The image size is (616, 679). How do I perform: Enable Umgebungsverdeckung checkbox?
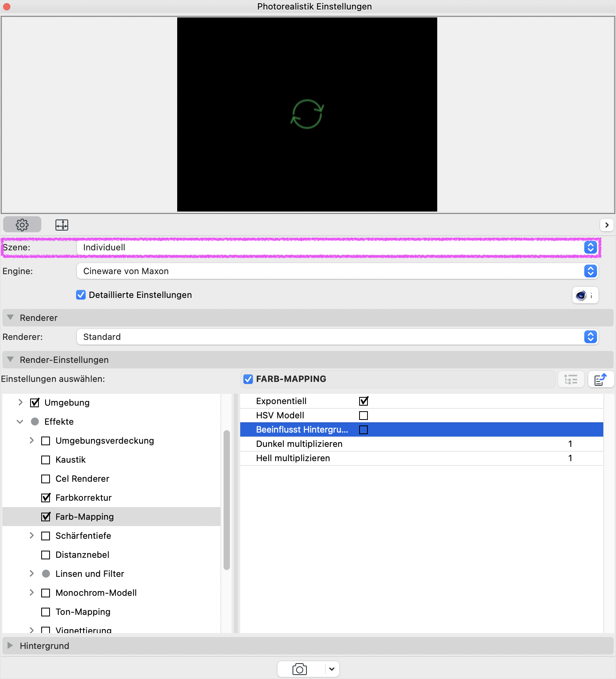click(46, 441)
